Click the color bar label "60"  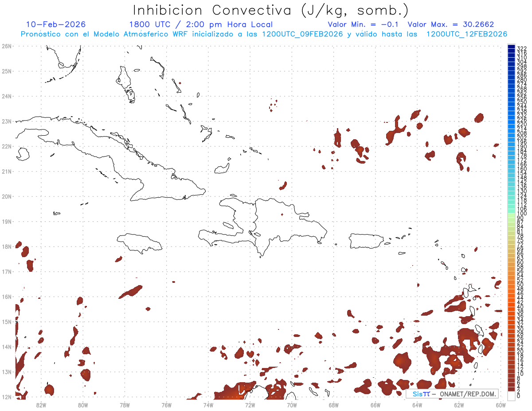[x=520, y=262]
